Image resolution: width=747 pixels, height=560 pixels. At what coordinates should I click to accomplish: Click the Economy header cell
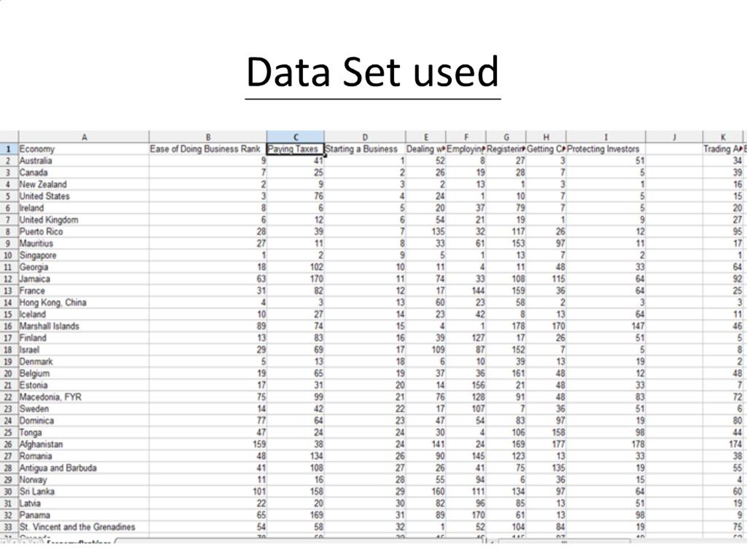[84, 149]
